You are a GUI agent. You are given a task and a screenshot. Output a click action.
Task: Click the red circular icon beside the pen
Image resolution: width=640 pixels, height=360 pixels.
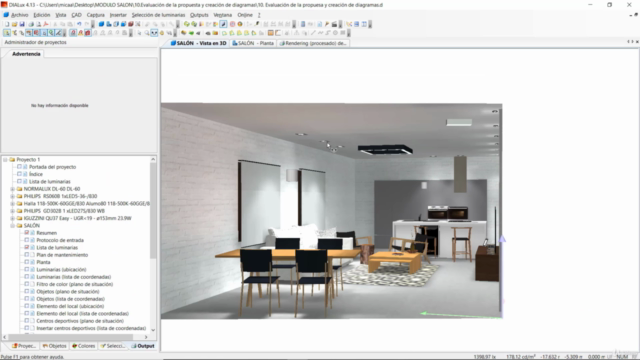(232, 24)
